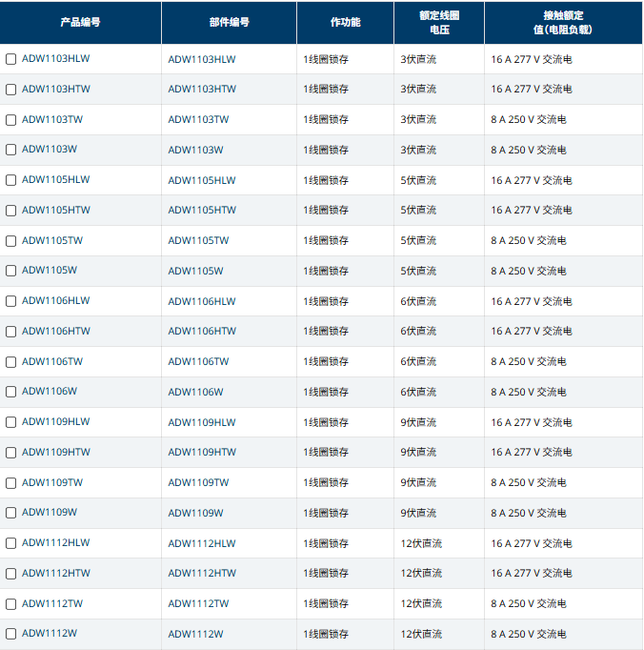644x650 pixels.
Task: Click ADW1106W in the 部件编号 column
Action: click(195, 392)
